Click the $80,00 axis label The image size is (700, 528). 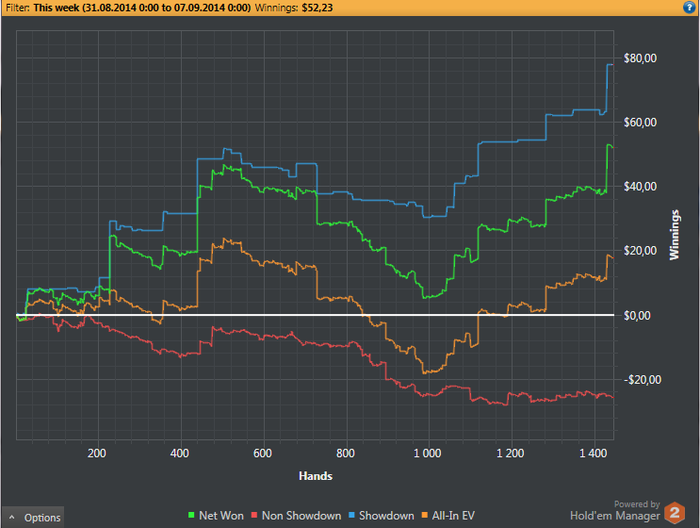click(x=640, y=58)
